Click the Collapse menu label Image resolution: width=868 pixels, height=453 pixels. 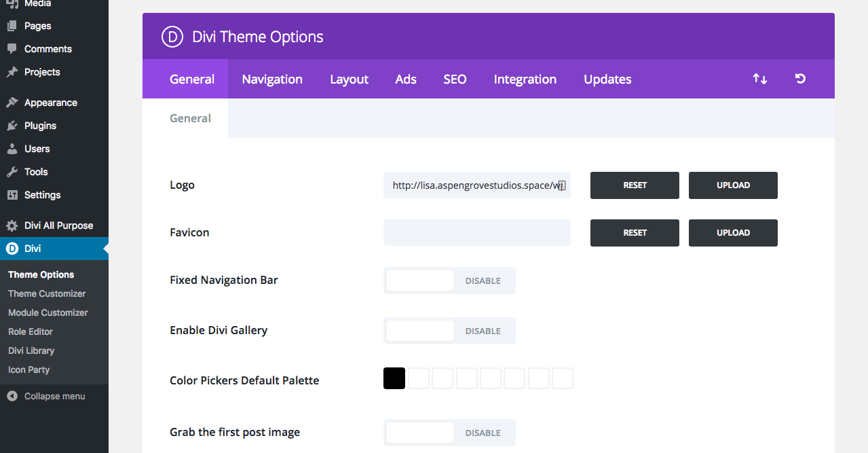pyautogui.click(x=55, y=396)
